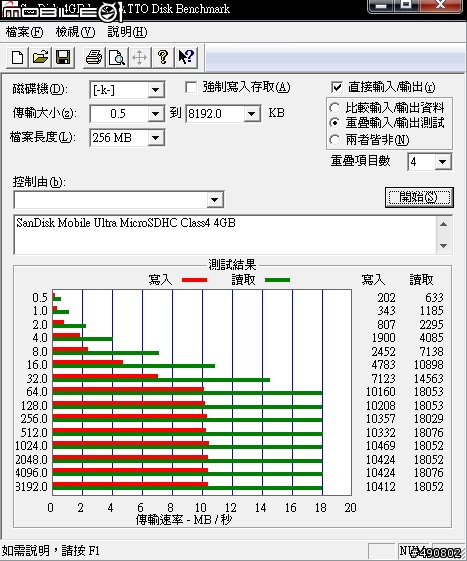Click the write value 10160 for 64.0

pyautogui.click(x=380, y=392)
